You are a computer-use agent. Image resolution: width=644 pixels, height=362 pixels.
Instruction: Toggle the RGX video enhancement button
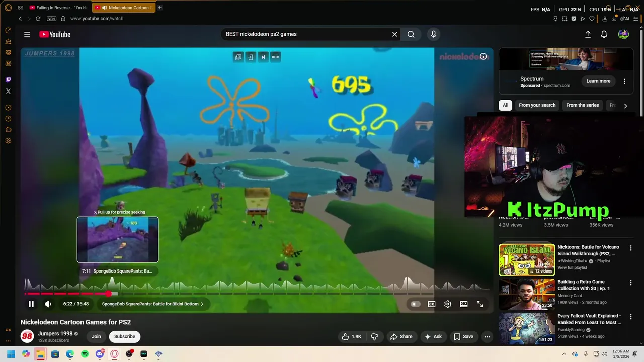(275, 57)
